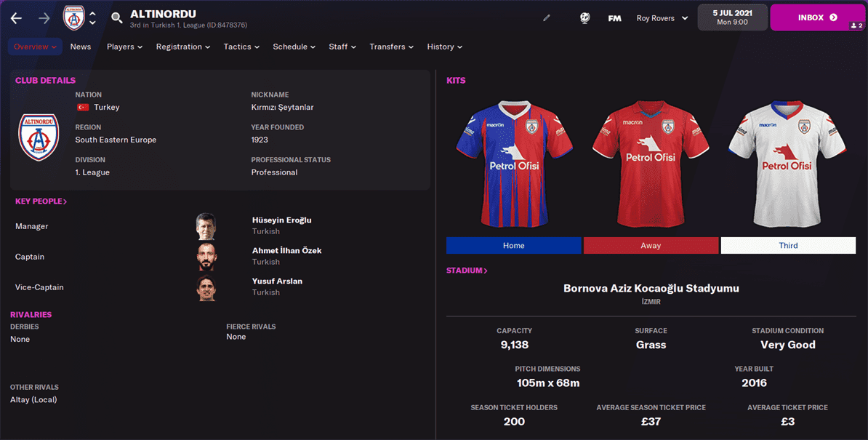Click the Kırmızı Şeytanlar nickname
Image resolution: width=868 pixels, height=440 pixels.
click(x=282, y=108)
